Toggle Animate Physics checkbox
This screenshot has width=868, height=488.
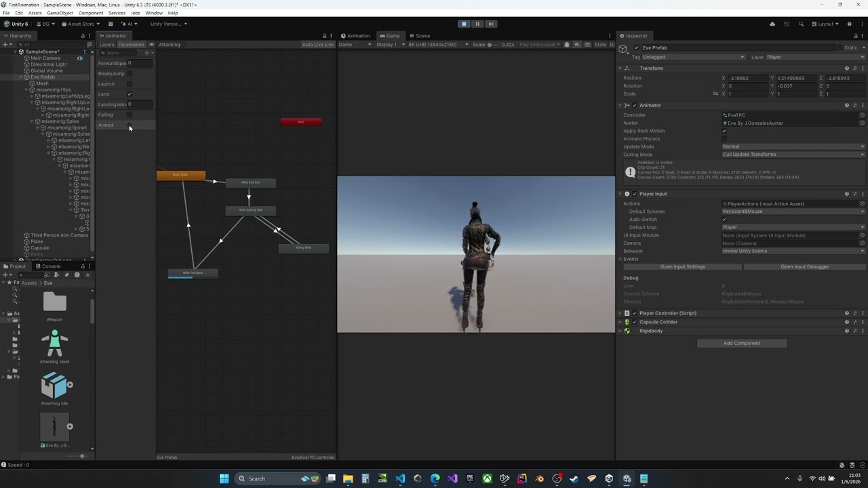pos(724,139)
